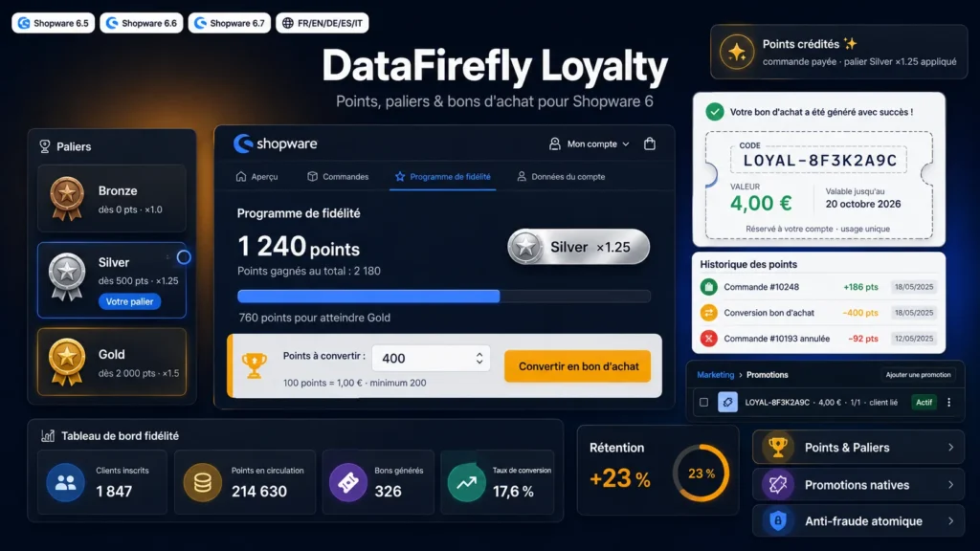Click the trophy icon beside Points à convertir
This screenshot has width=980, height=551.
coord(254,365)
